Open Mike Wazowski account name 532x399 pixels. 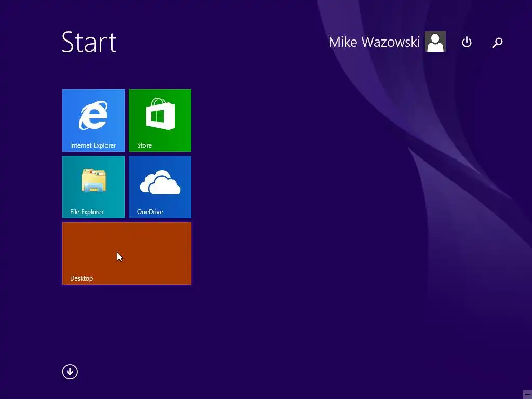[374, 42]
